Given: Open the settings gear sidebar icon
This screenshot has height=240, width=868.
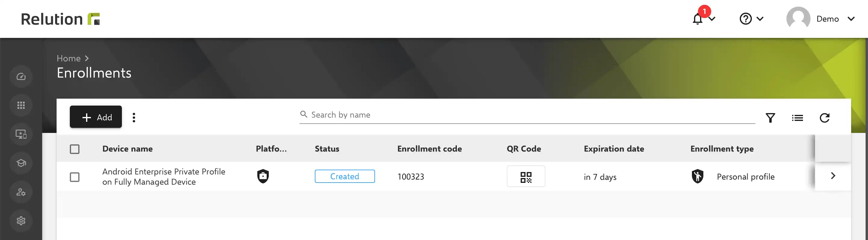Looking at the screenshot, I should pyautogui.click(x=21, y=221).
